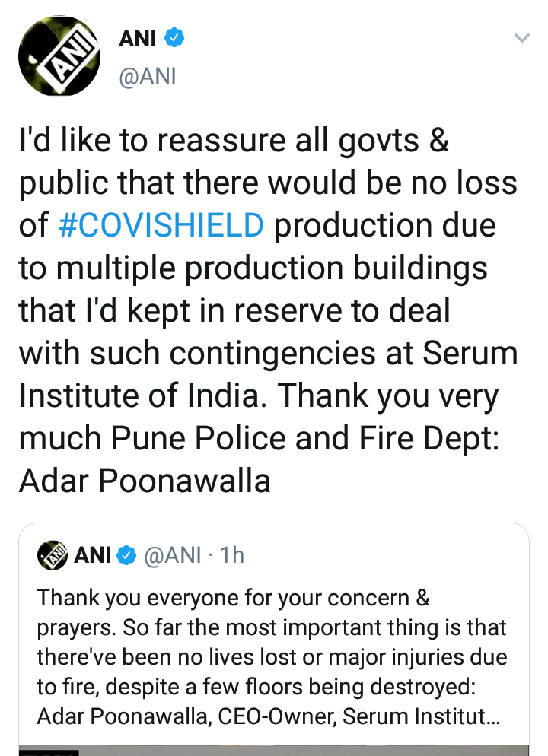Click 'Adar Poonawalla' ending the main tweet
The image size is (548, 756).
[x=145, y=481]
